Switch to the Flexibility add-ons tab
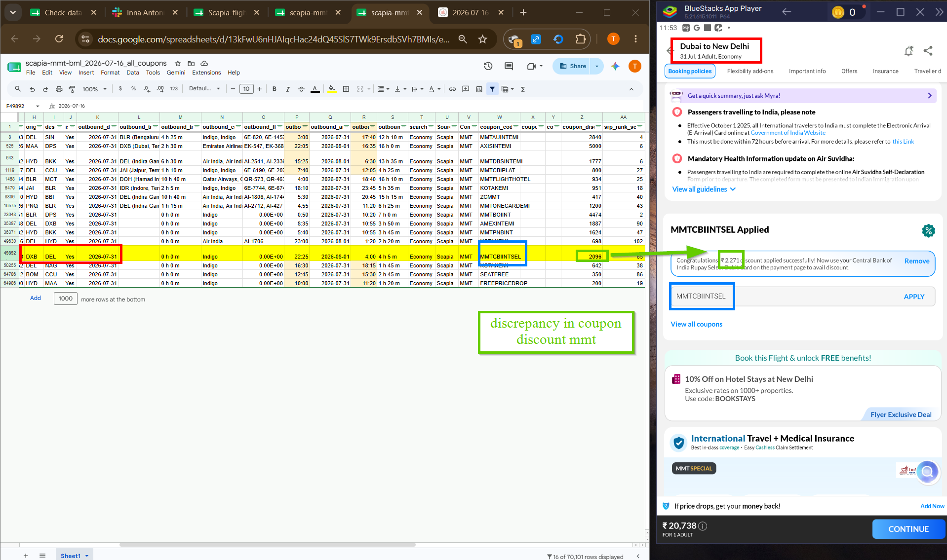The image size is (947, 560). (750, 71)
